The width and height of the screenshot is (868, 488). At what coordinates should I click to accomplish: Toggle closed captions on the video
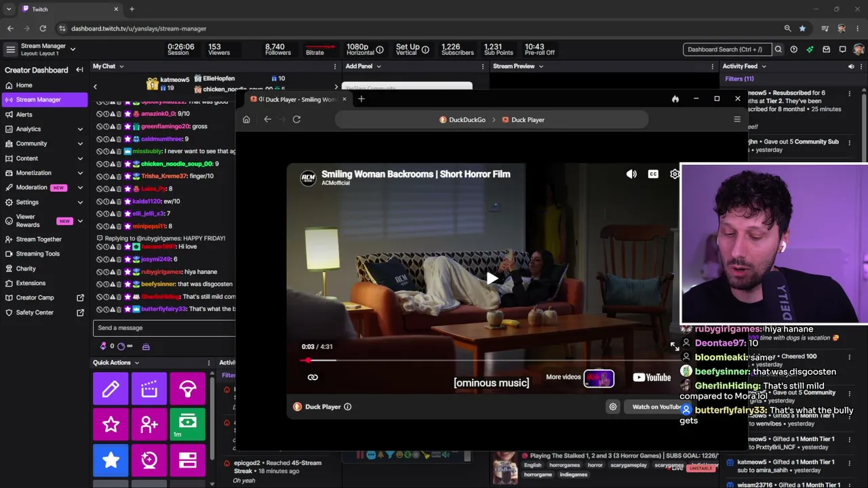[x=653, y=174]
